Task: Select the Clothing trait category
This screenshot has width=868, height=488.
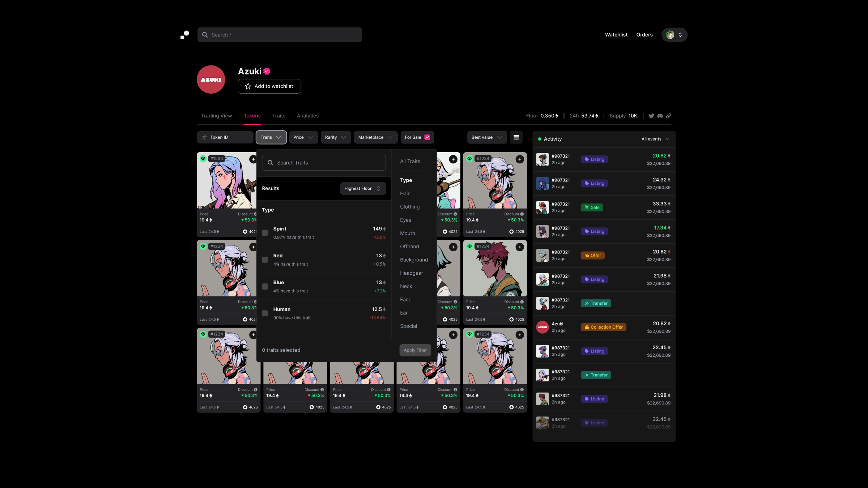Action: tap(410, 207)
